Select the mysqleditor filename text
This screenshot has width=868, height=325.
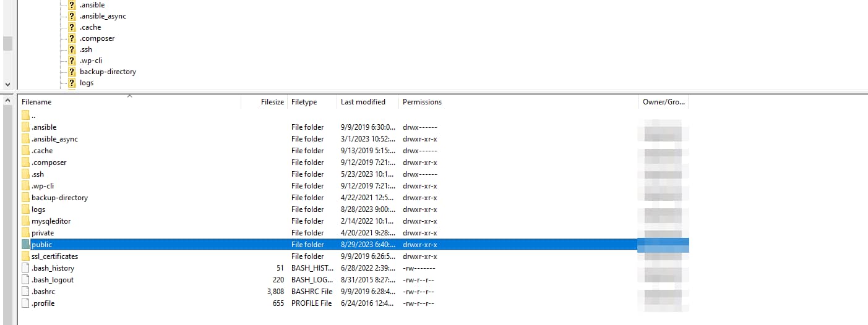click(51, 221)
